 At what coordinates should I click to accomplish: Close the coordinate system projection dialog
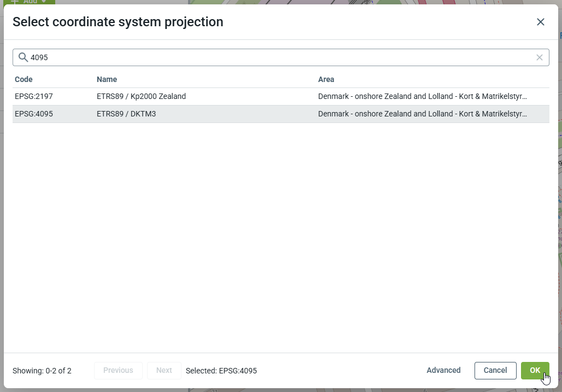coord(540,22)
